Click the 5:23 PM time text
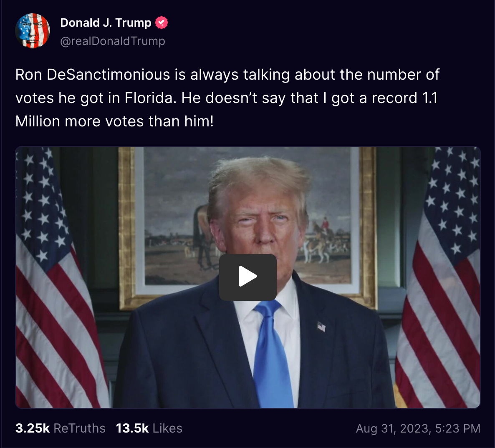The height and width of the screenshot is (448, 495). (458, 428)
